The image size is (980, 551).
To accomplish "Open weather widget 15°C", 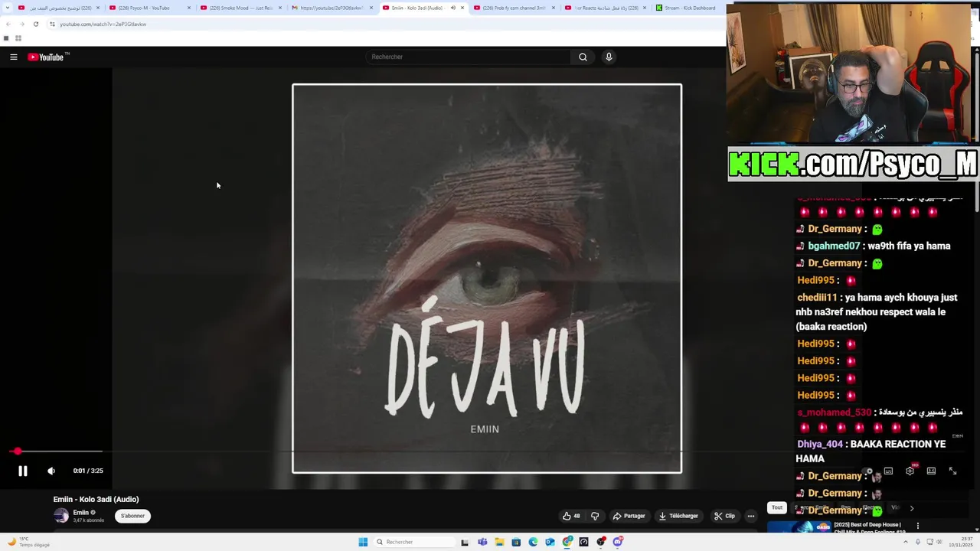I will (x=28, y=542).
